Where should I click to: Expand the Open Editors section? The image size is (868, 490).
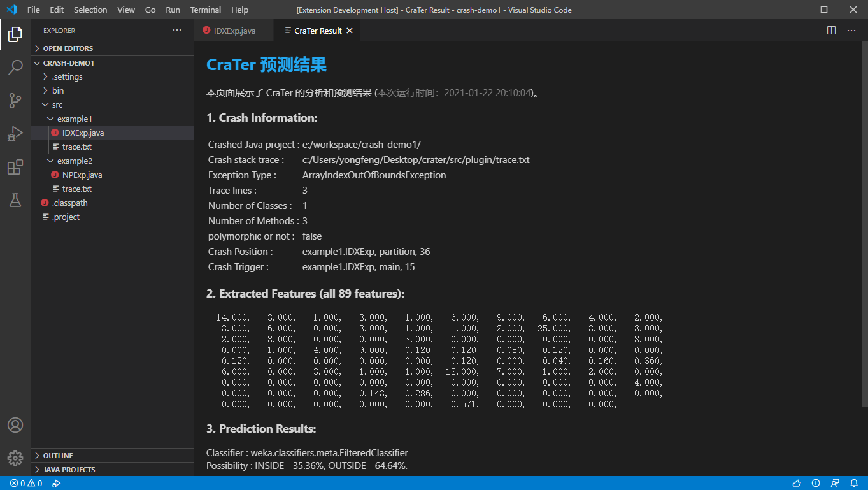[112, 48]
